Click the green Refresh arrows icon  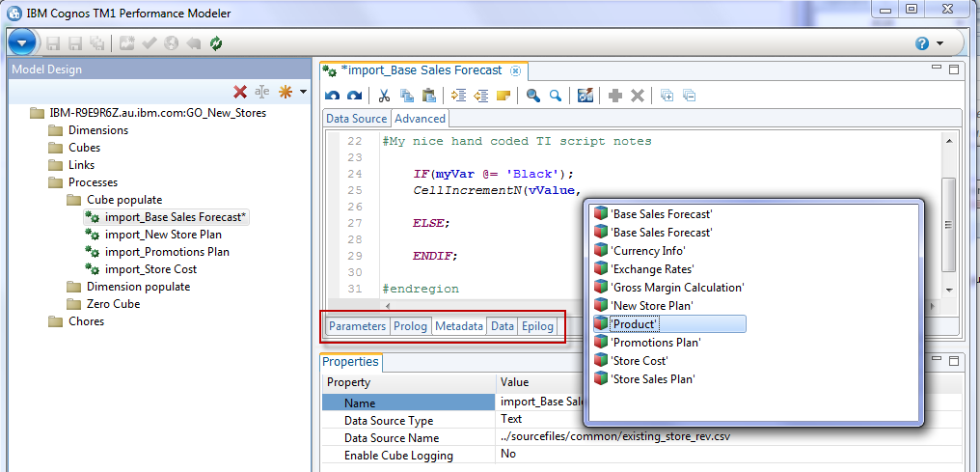pos(216,43)
